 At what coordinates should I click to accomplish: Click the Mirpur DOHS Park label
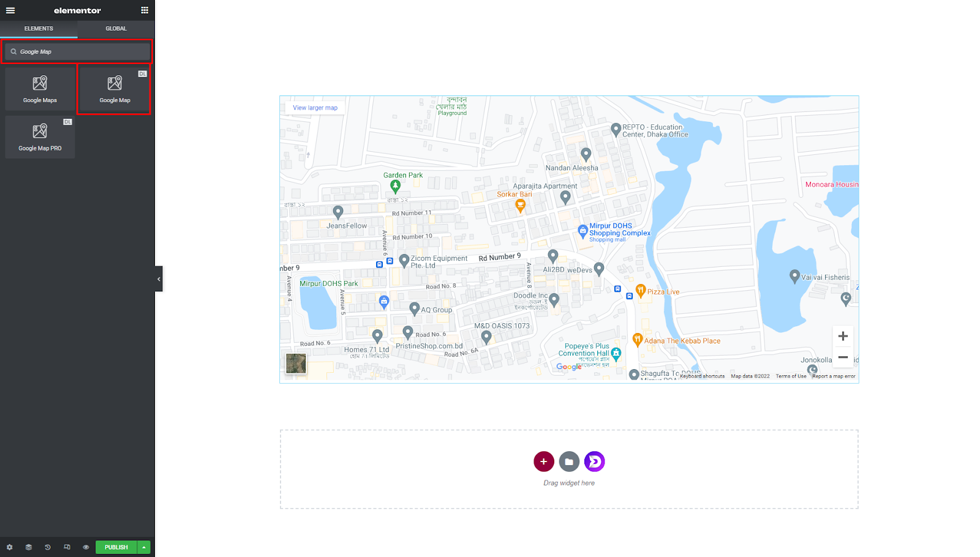point(329,283)
